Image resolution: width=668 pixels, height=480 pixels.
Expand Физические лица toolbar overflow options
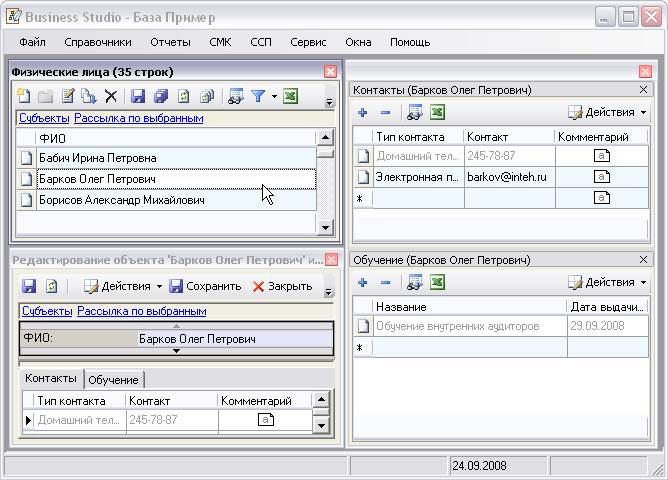[329, 102]
